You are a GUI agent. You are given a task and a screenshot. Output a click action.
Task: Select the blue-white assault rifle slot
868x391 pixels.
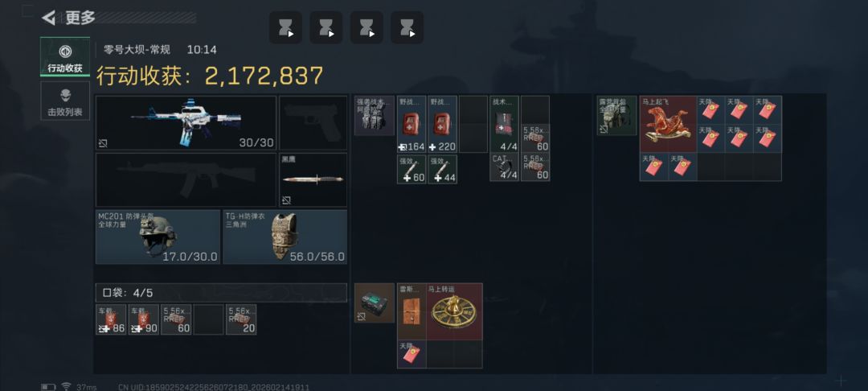click(x=186, y=123)
